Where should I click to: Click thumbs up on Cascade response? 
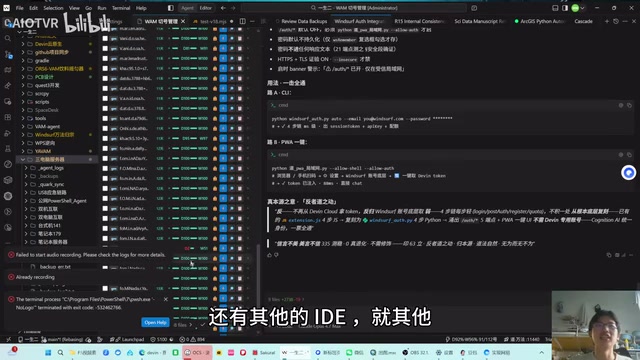[x=269, y=255]
